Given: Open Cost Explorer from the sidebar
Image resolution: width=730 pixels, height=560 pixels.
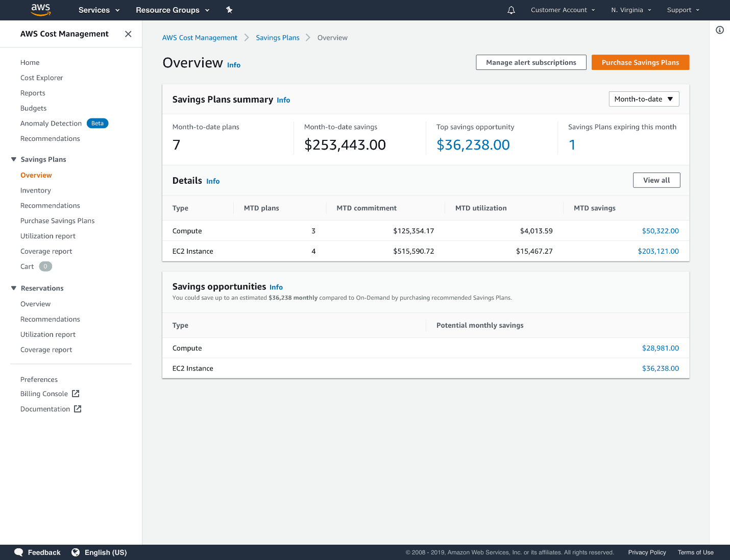Looking at the screenshot, I should click(x=42, y=78).
